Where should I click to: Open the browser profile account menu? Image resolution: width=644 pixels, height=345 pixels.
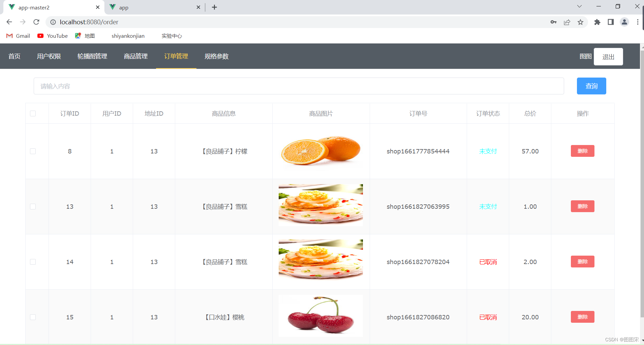click(624, 22)
